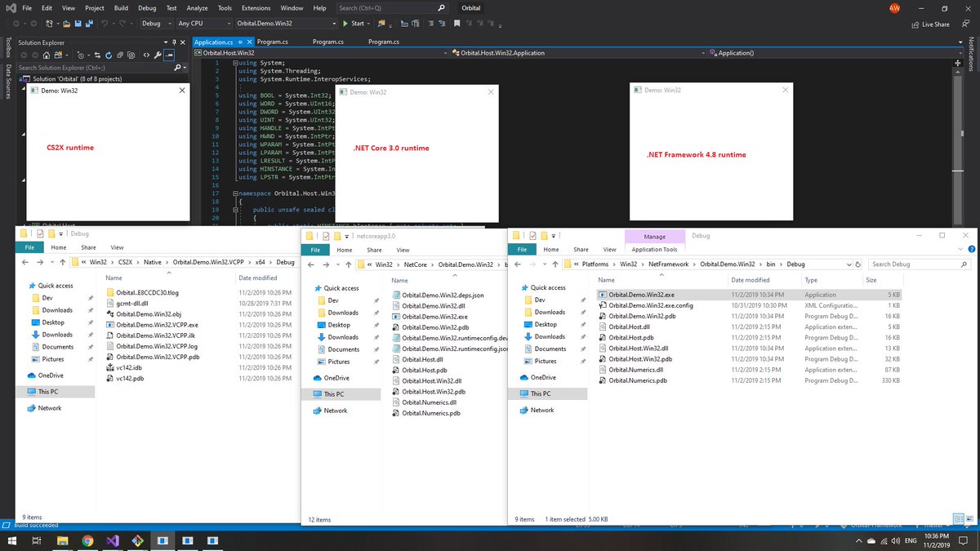Select Solution 'Orbital' node in Solution Explorer

pyautogui.click(x=77, y=79)
